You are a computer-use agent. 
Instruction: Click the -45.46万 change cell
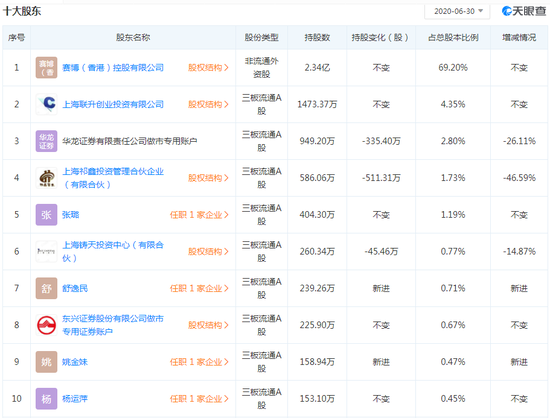coord(381,251)
